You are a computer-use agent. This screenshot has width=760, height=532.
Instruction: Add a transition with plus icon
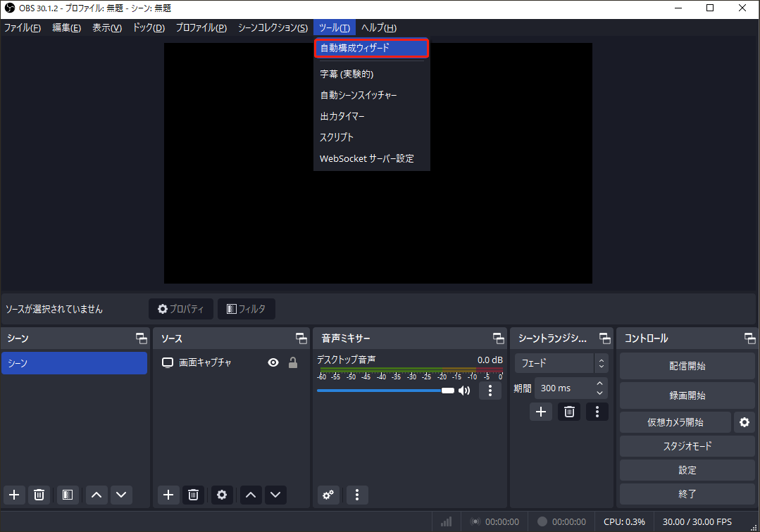pos(541,412)
